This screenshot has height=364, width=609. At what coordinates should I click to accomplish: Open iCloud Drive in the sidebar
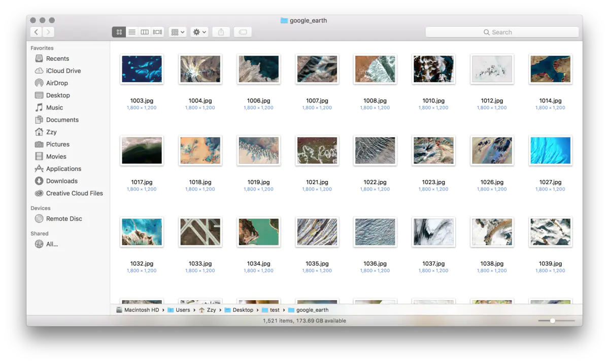63,71
